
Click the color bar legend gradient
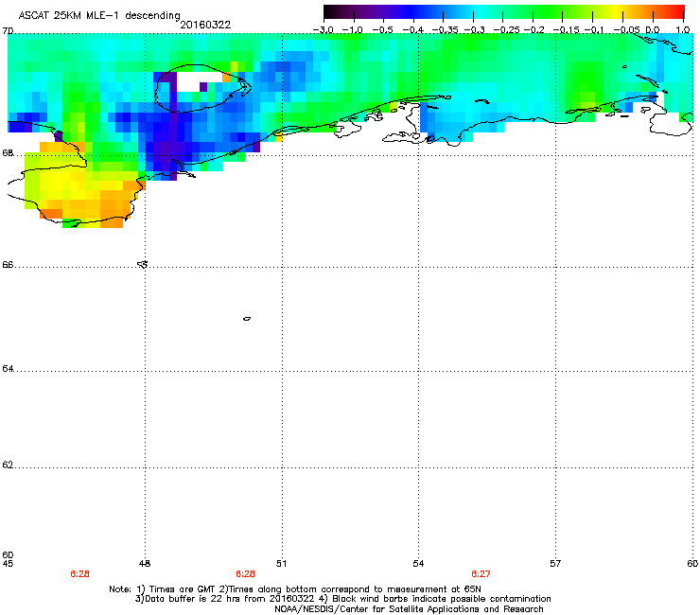[504, 11]
